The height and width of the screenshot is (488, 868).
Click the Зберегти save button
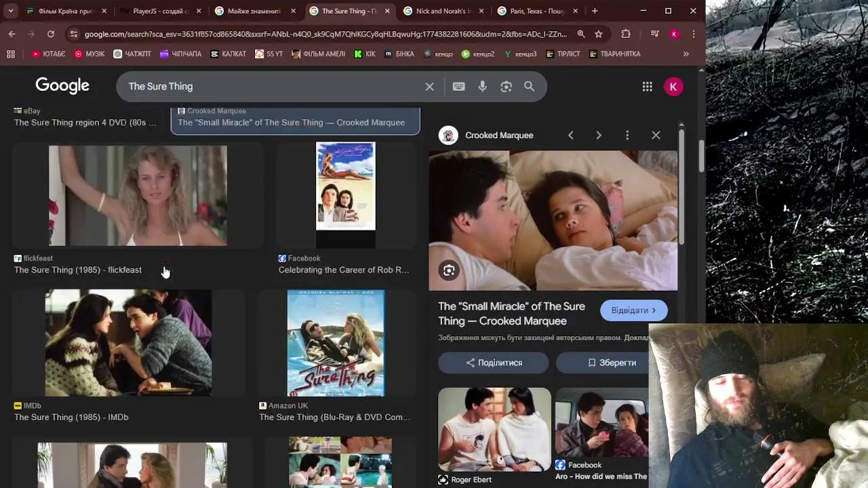[602, 363]
